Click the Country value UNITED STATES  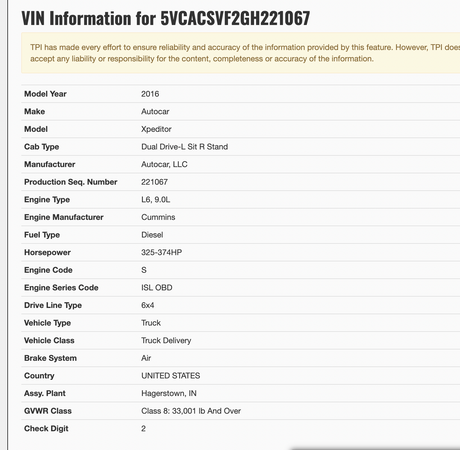point(171,376)
